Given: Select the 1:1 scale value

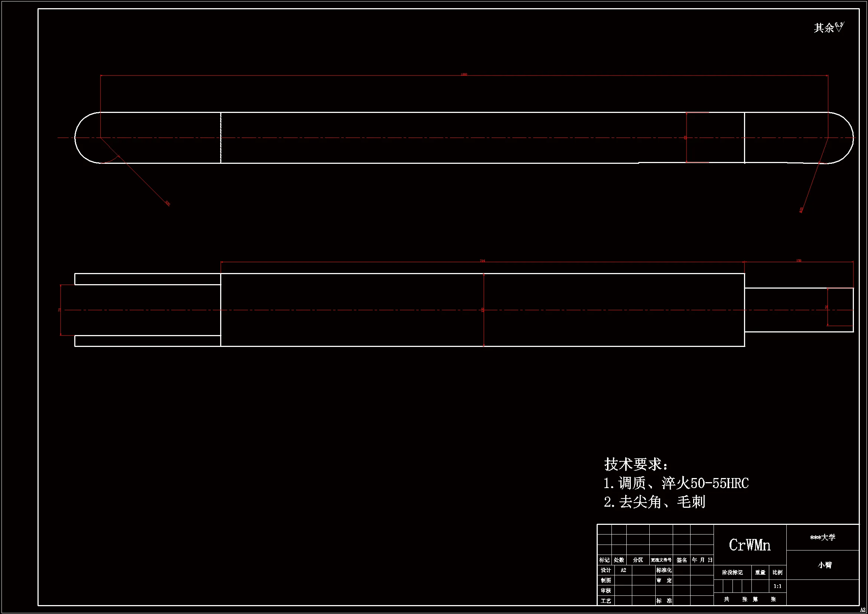Looking at the screenshot, I should (777, 587).
